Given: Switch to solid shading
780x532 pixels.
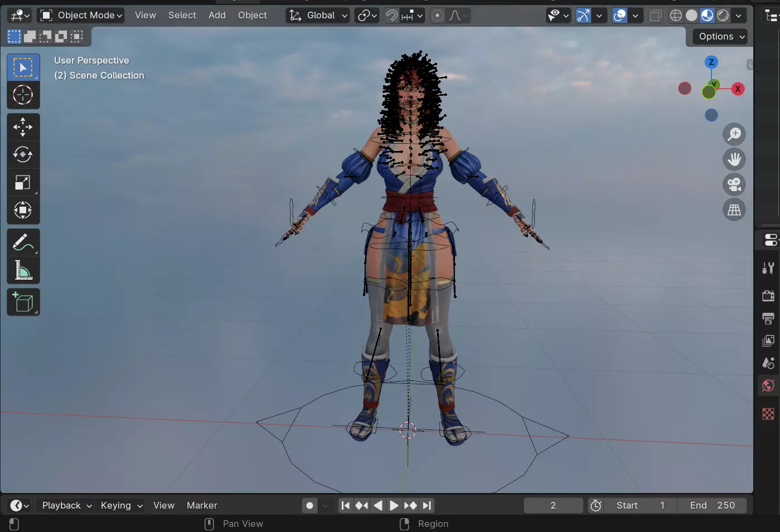Looking at the screenshot, I should pos(691,16).
